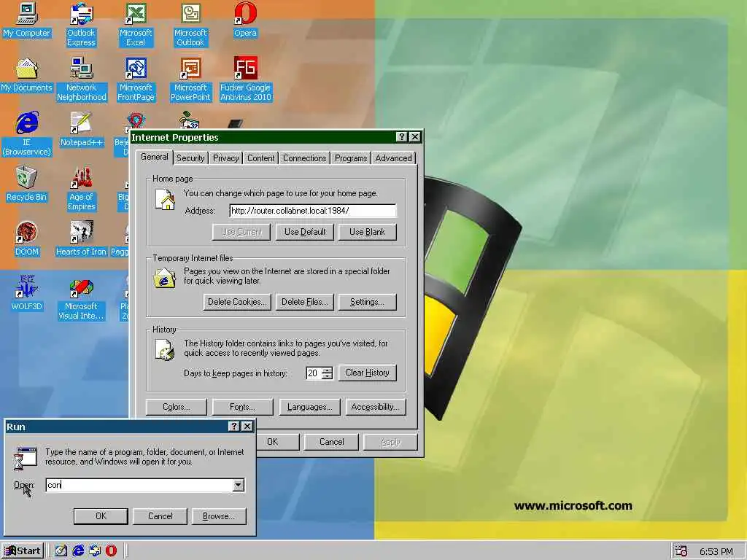Screen dimensions: 747x560
Task: Expand the Run Open dropdown arrow
Action: point(239,485)
